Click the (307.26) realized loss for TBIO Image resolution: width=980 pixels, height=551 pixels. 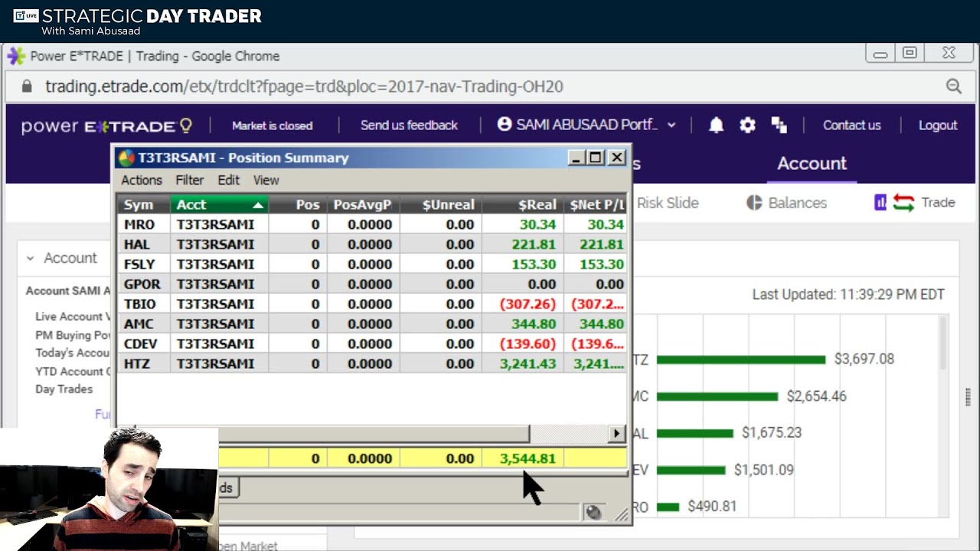(528, 304)
